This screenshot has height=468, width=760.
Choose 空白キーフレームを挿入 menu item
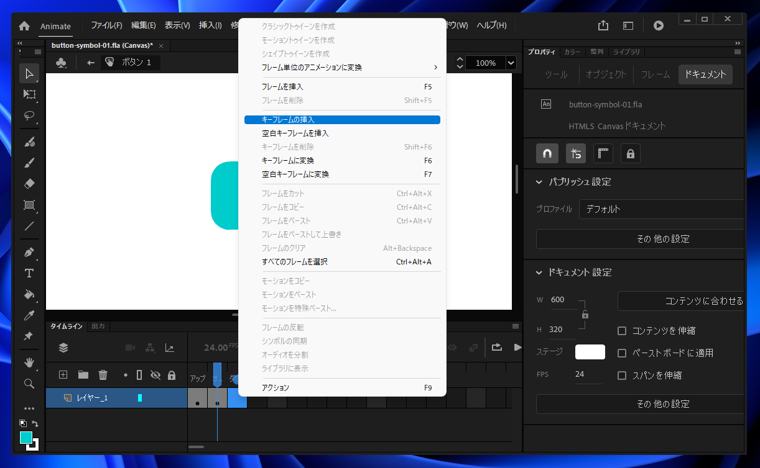pos(342,133)
